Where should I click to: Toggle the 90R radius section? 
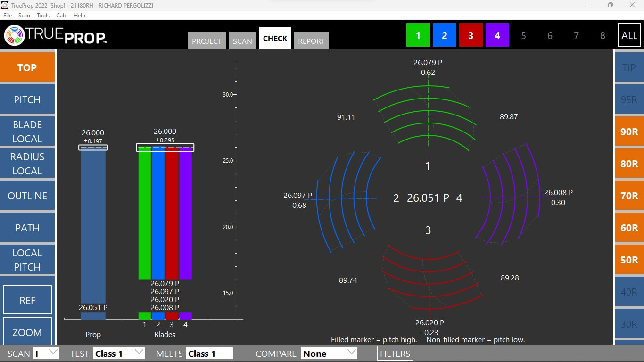pyautogui.click(x=629, y=132)
